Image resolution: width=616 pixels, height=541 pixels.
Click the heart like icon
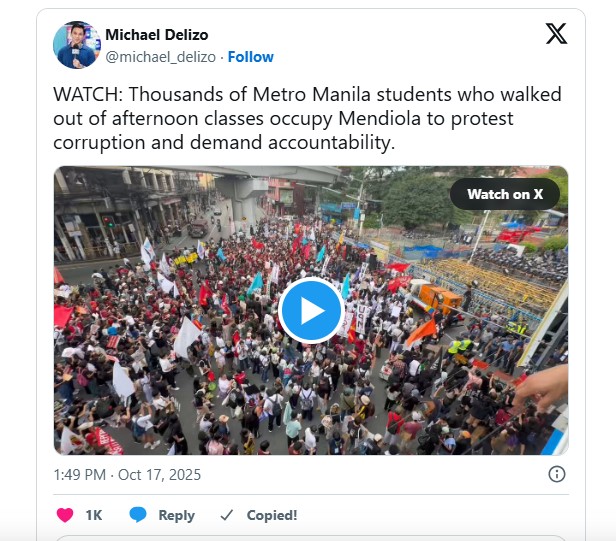[65, 515]
